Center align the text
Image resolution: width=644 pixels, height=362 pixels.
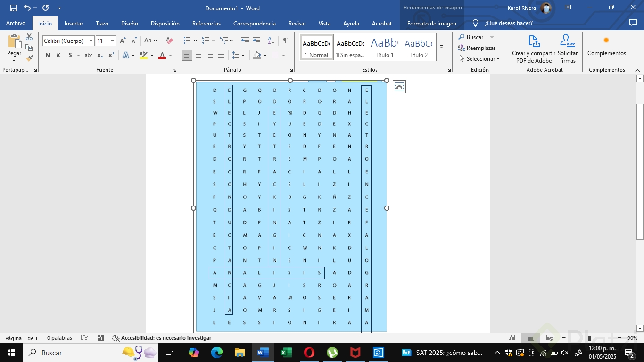[x=198, y=56]
